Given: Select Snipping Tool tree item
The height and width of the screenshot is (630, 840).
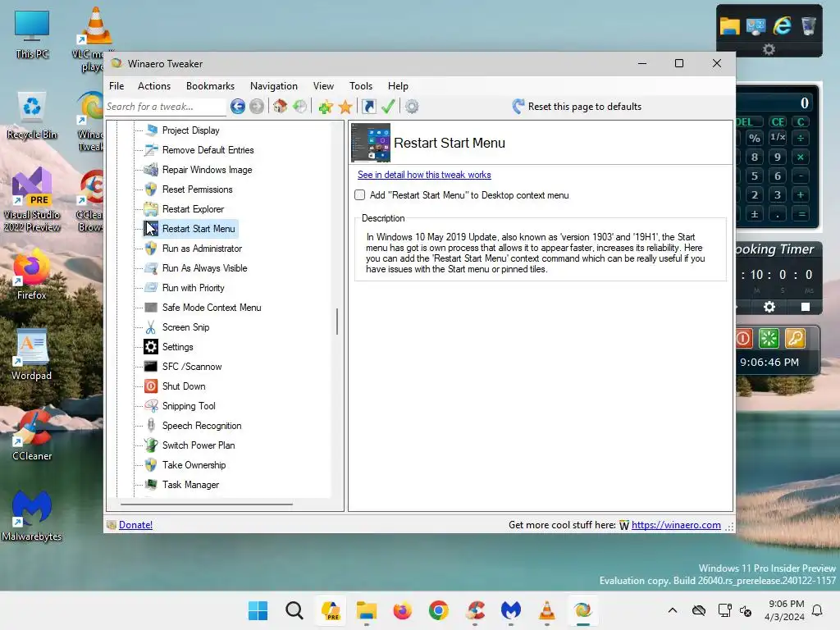Looking at the screenshot, I should pyautogui.click(x=189, y=406).
